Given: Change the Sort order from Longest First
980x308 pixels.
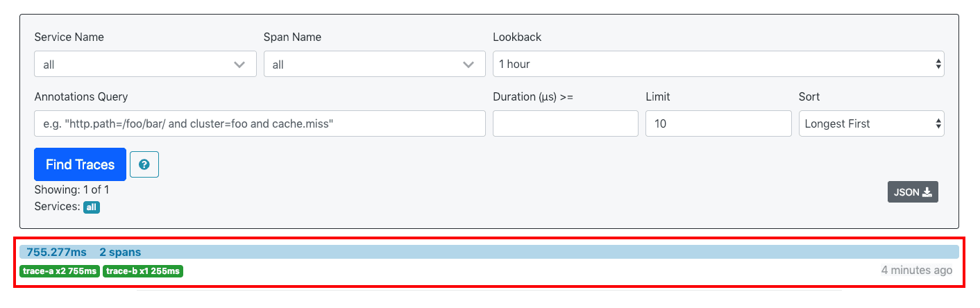Looking at the screenshot, I should [871, 123].
